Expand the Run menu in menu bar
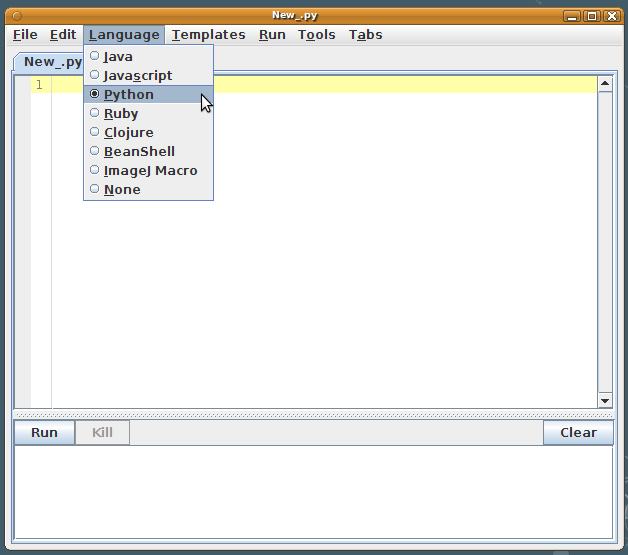Viewport: 628px width, 555px height. click(272, 35)
